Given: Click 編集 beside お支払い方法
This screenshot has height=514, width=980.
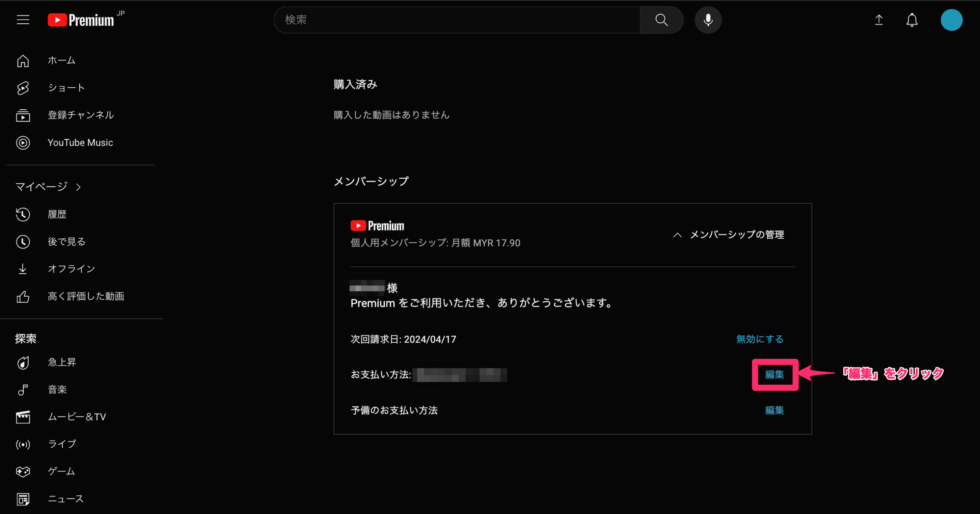Looking at the screenshot, I should coord(774,374).
